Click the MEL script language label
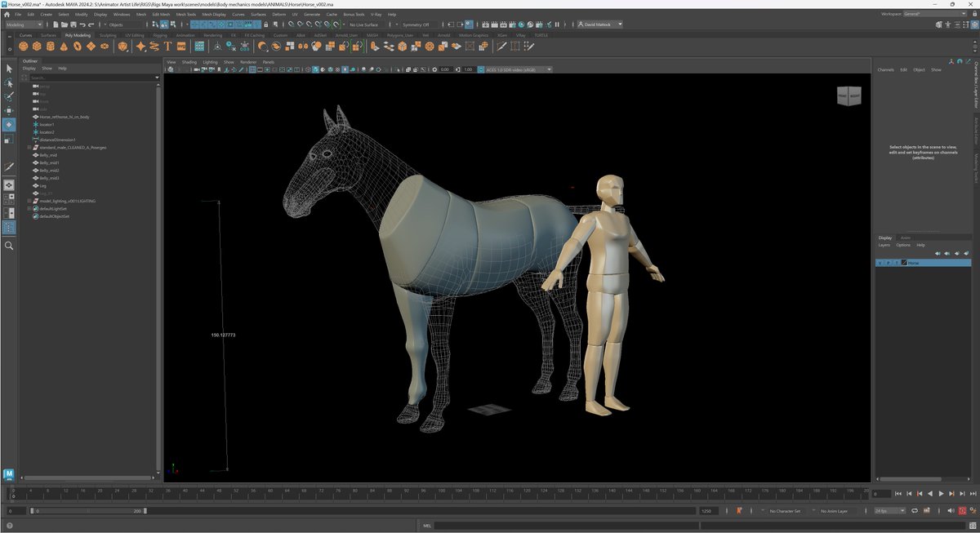Viewport: 980px width, 533px height. pos(427,526)
